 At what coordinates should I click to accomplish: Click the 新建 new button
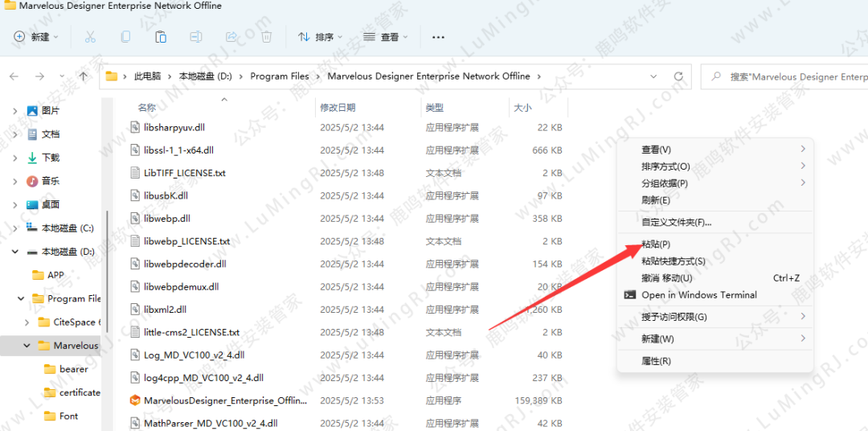[x=32, y=37]
